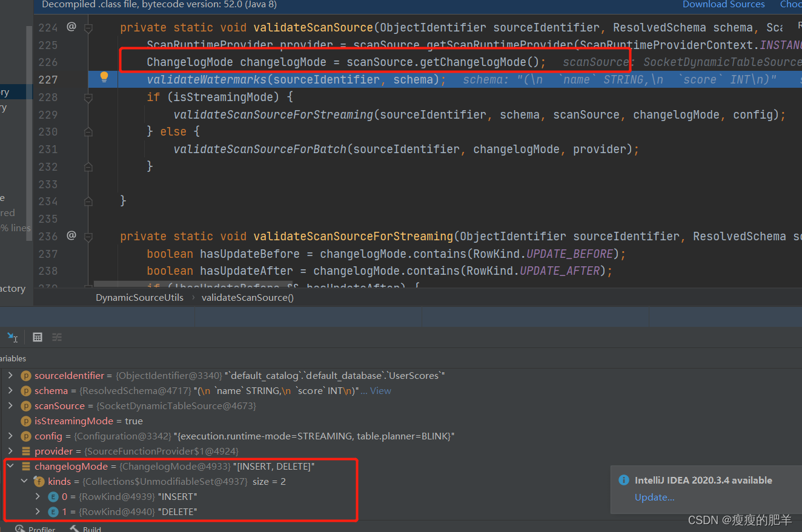The height and width of the screenshot is (532, 802).
Task: Fold the validateScanSource method at line 224
Action: click(88, 28)
